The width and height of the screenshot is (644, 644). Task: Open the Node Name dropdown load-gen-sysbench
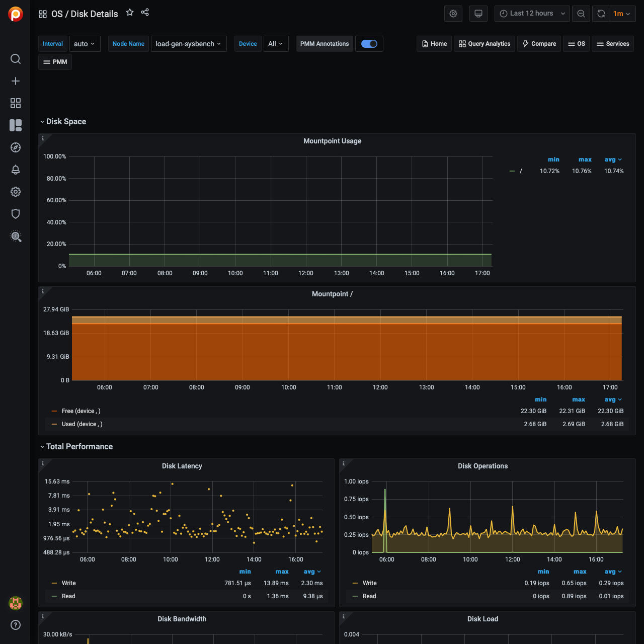point(188,44)
